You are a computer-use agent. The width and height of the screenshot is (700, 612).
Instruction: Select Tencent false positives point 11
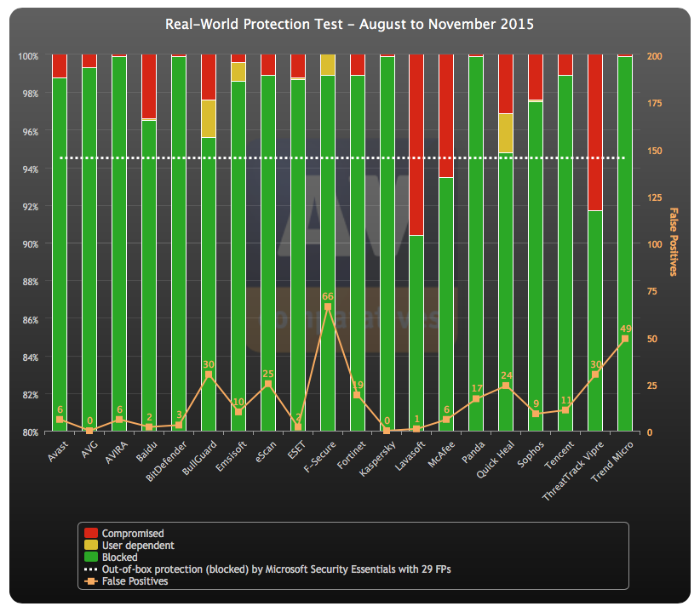(565, 410)
